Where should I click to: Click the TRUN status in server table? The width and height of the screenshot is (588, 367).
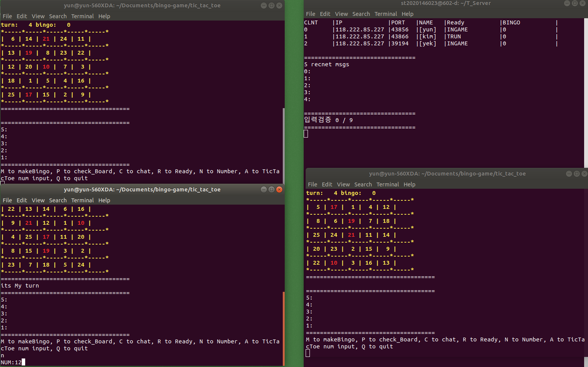coord(454,36)
